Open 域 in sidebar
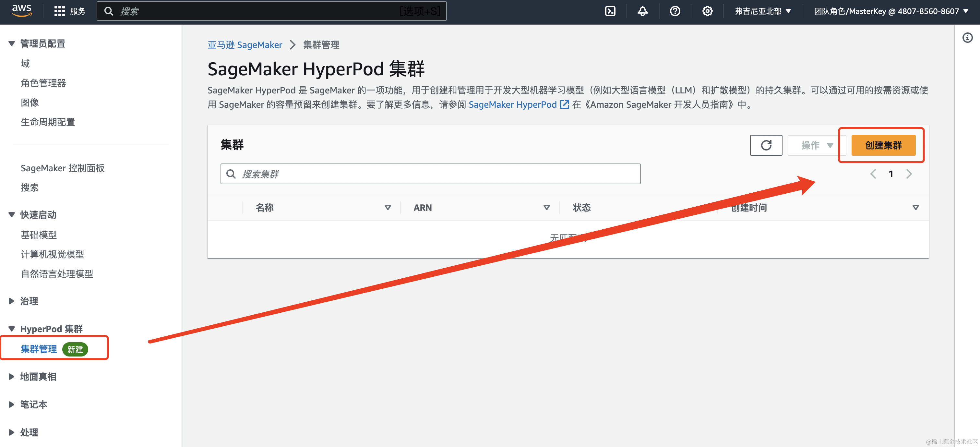 25,64
